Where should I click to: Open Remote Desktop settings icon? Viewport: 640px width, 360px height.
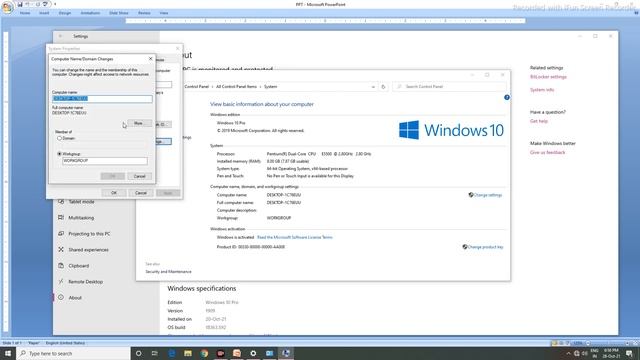pos(61,282)
